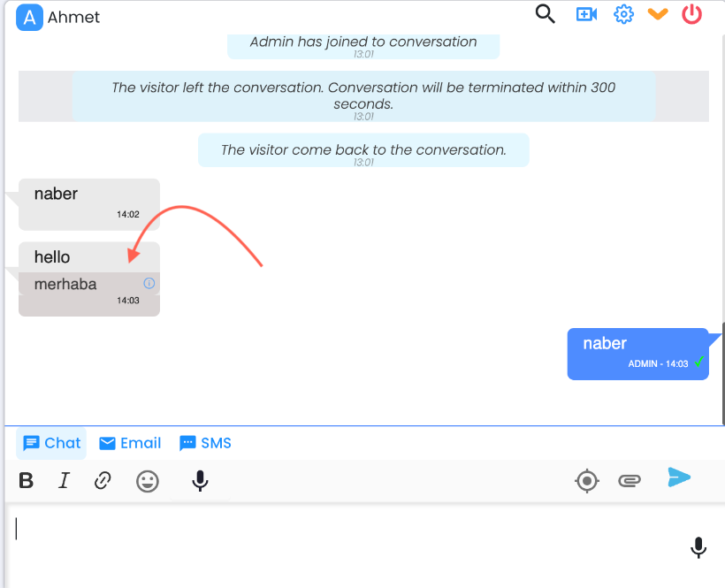Screen dimensions: 725x588
Task: Focus the message text input area
Action: point(347,546)
